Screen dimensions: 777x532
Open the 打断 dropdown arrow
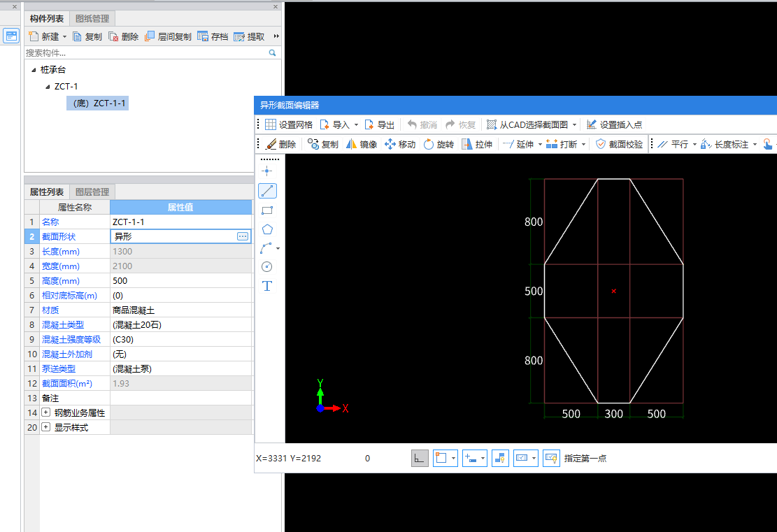point(584,144)
